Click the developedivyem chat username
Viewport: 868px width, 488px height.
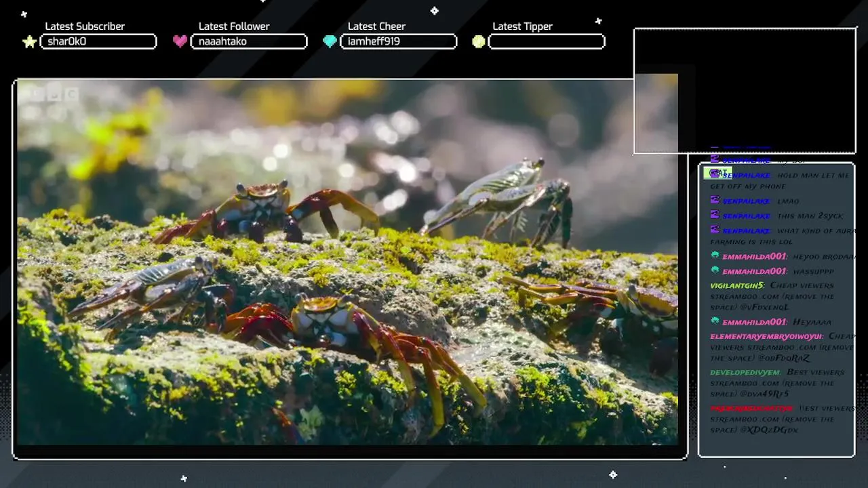pyautogui.click(x=746, y=372)
